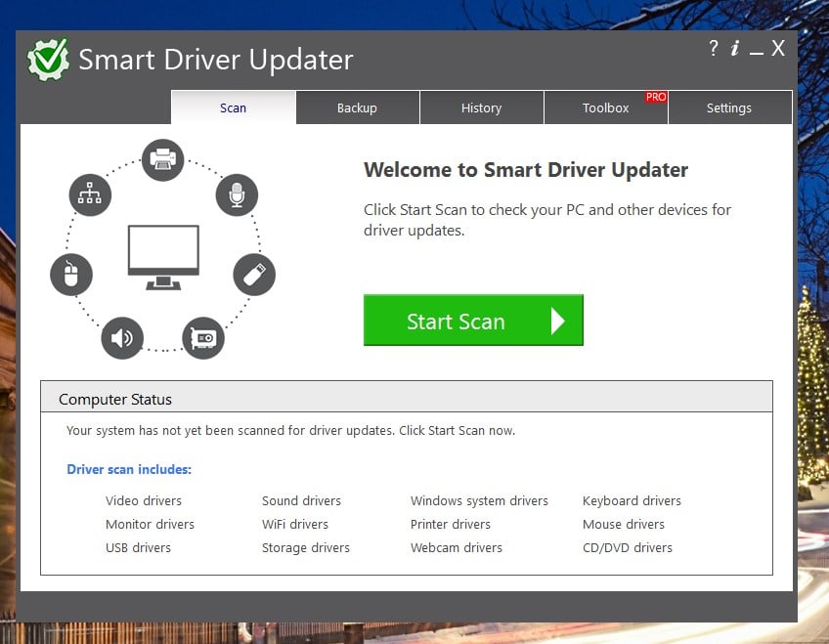Click the 'WiFi drivers' entry

[295, 524]
